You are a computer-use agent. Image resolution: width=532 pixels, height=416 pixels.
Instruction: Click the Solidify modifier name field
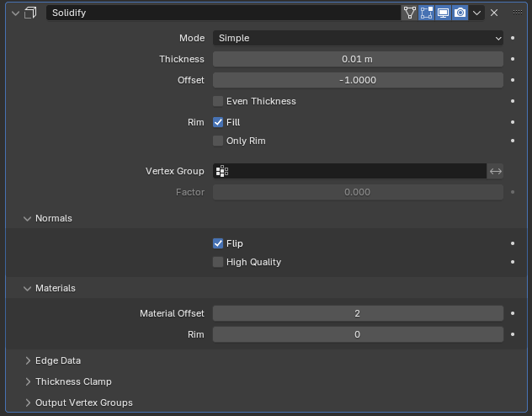pos(223,13)
